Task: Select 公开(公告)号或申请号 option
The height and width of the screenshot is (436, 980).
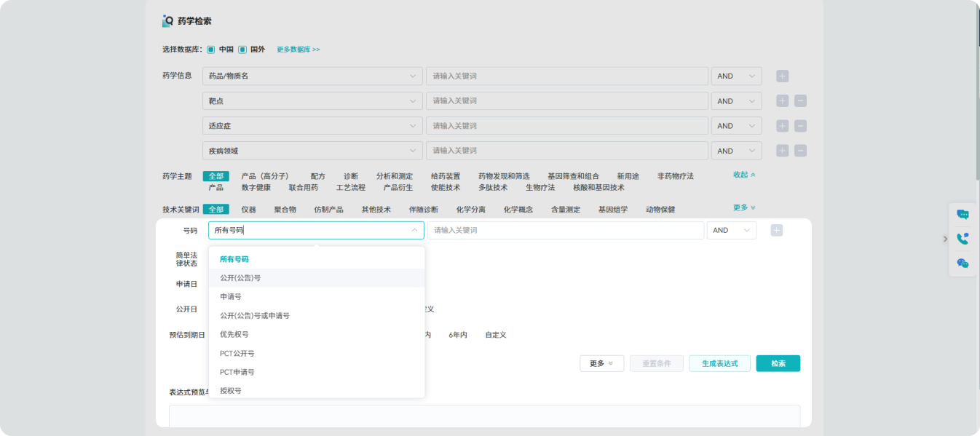Action: 317,316
